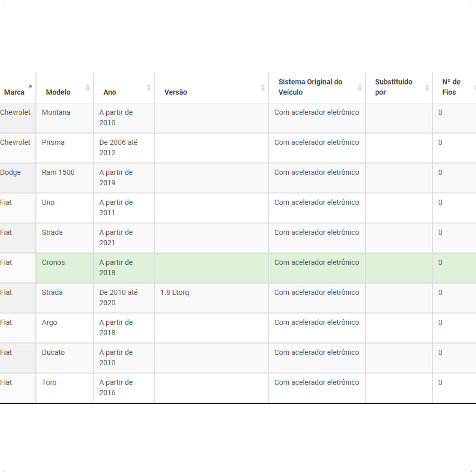Click the Modelo column header text
This screenshot has height=476, width=476.
[x=58, y=92]
